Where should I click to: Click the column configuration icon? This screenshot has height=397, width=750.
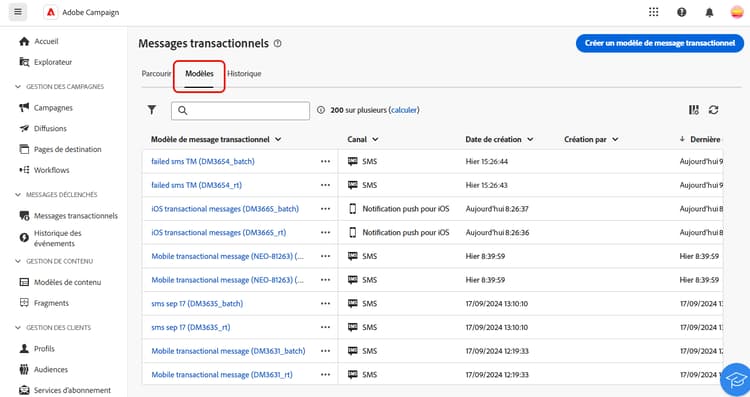pos(694,110)
